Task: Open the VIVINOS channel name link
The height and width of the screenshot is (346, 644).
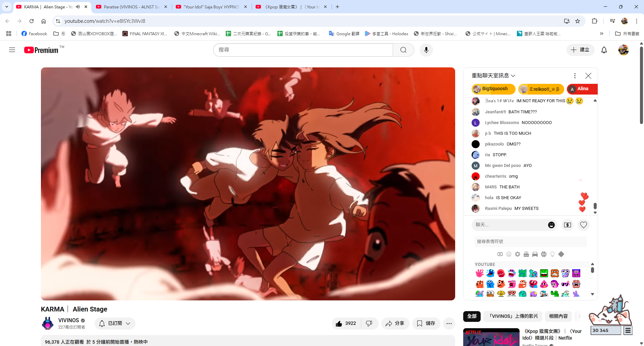Action: coord(68,321)
